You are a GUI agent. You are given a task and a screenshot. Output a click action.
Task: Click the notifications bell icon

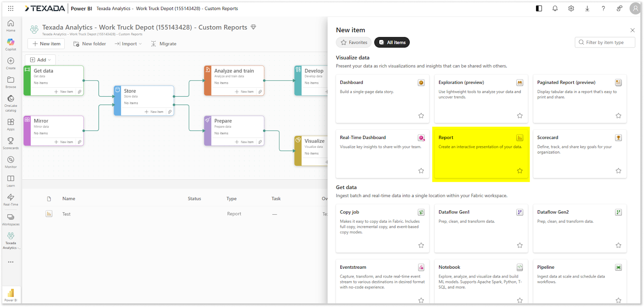pos(555,8)
